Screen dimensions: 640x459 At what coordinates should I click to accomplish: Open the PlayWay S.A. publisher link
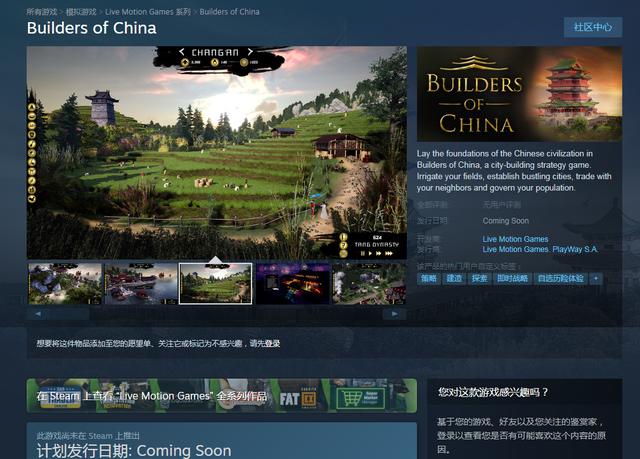[575, 249]
